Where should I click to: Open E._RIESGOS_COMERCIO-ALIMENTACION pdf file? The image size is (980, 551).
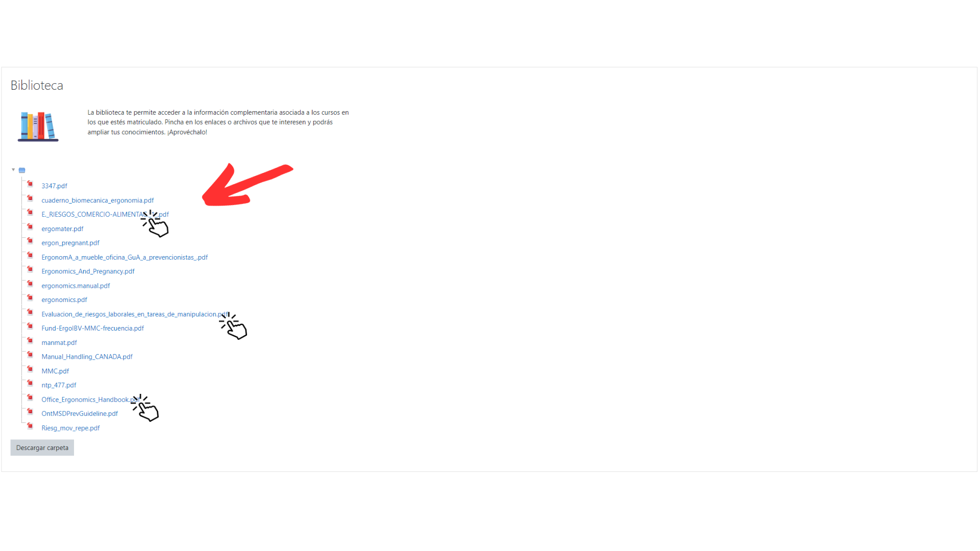pyautogui.click(x=105, y=215)
